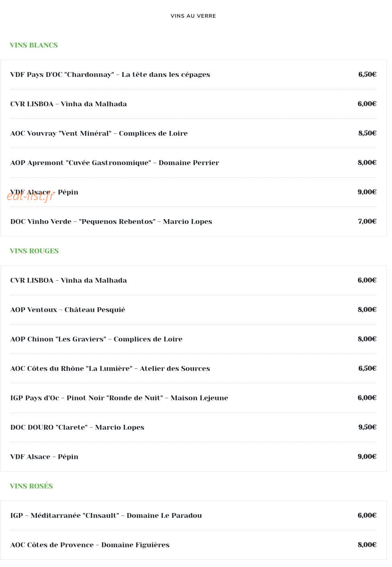This screenshot has height=567, width=392.
Task: Select AOC Vouvray Vent Minéral wine
Action: [x=193, y=133]
